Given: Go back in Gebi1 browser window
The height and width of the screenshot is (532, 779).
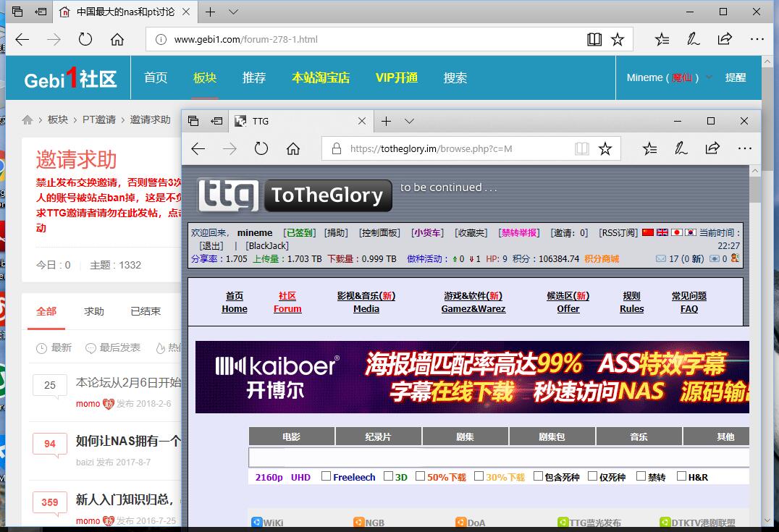Looking at the screenshot, I should click(x=22, y=39).
